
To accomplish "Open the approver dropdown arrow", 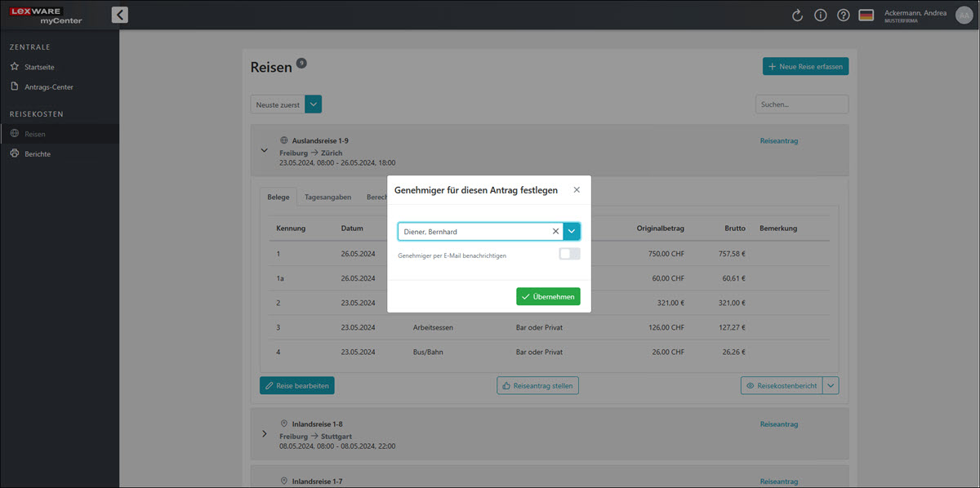I will (x=572, y=232).
